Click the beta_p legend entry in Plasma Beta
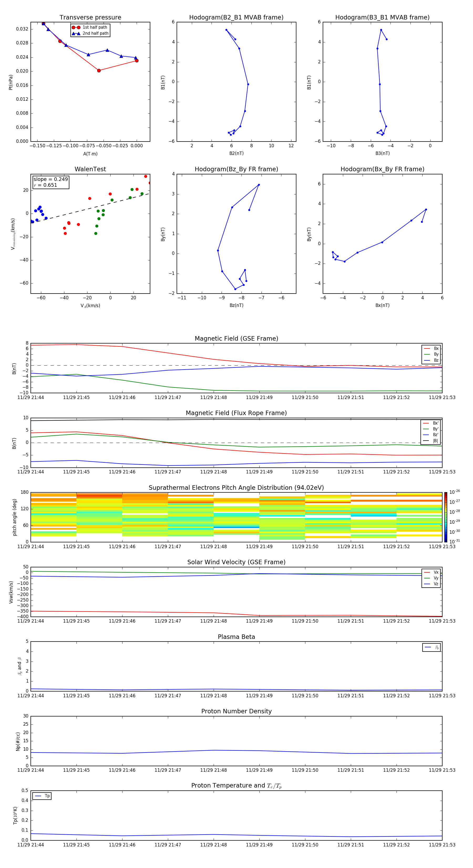This screenshot has height=868, width=473. 431,647
